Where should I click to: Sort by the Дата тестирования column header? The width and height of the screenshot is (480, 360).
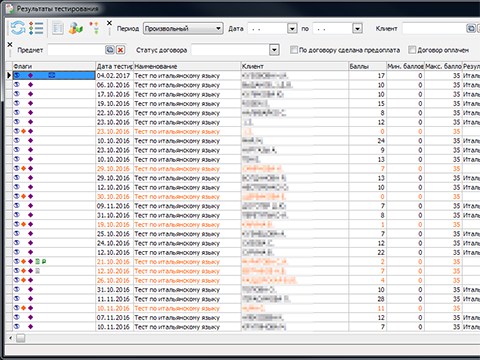point(114,66)
